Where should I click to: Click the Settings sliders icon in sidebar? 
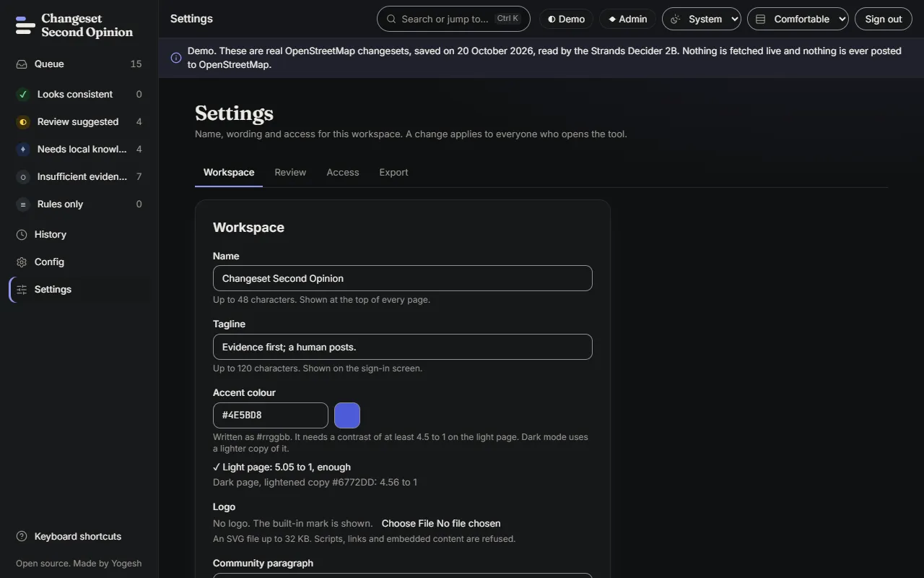pyautogui.click(x=22, y=290)
